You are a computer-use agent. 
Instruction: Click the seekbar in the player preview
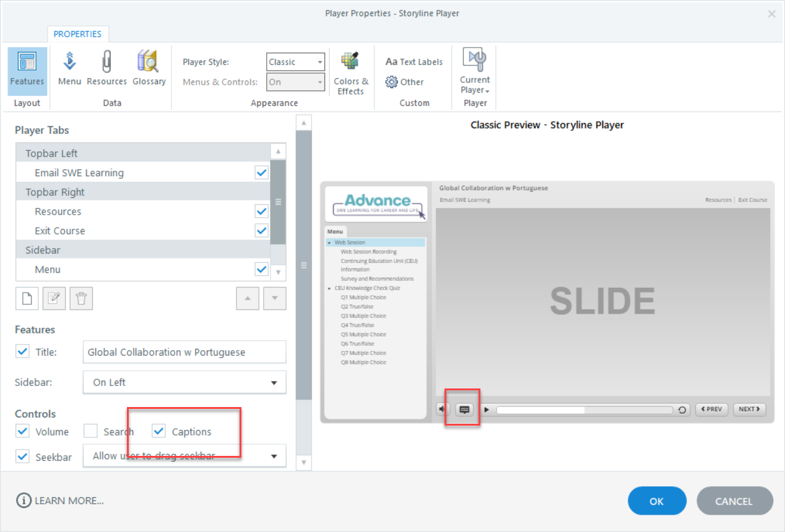click(582, 409)
